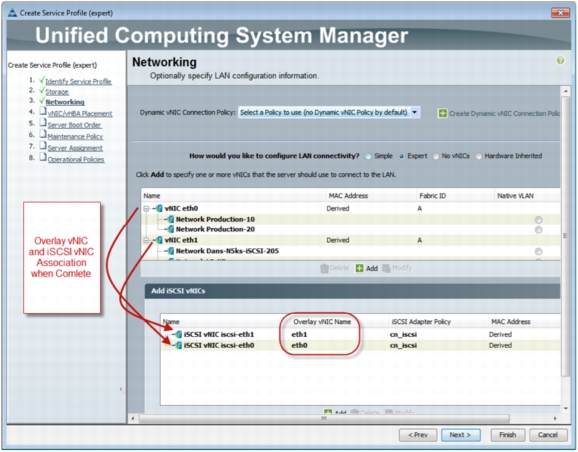
Task: Set Network Production-10 as native VLAN
Action: point(538,220)
